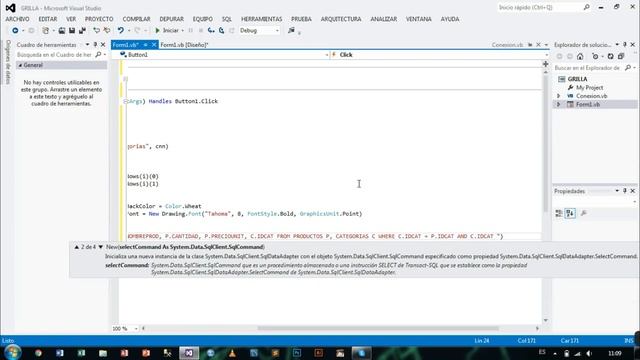Click the horizontal scrollbar of code editor
The image size is (640, 360).
(x=378, y=328)
